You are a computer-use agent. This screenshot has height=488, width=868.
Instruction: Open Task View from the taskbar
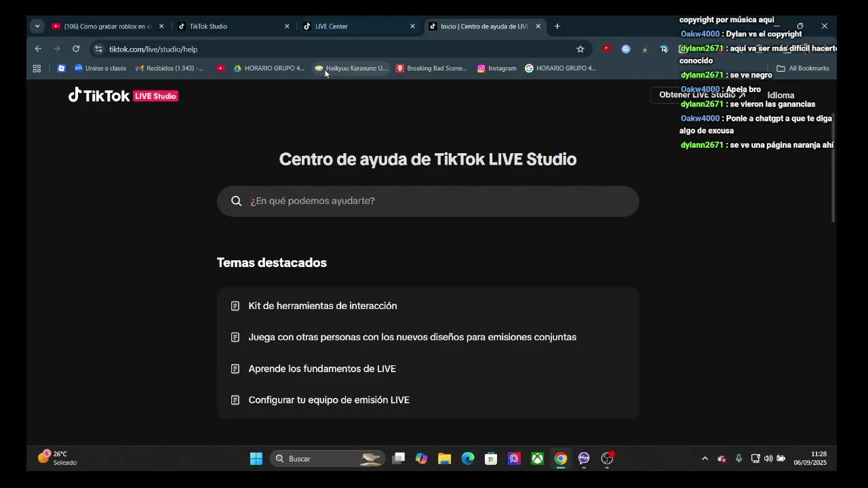(399, 459)
